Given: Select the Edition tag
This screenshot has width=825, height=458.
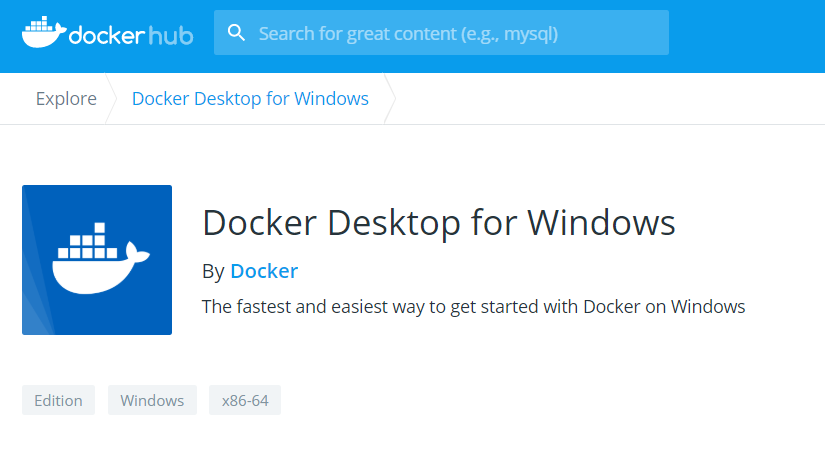Looking at the screenshot, I should click(x=58, y=400).
